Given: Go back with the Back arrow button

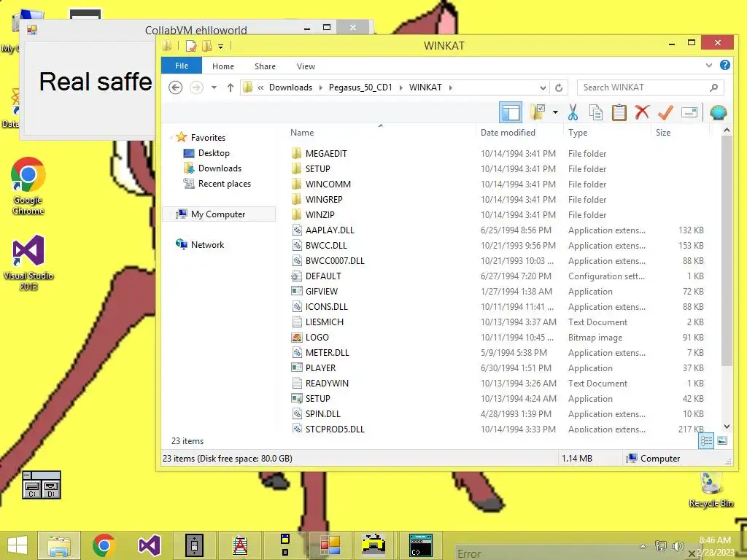Looking at the screenshot, I should click(175, 87).
